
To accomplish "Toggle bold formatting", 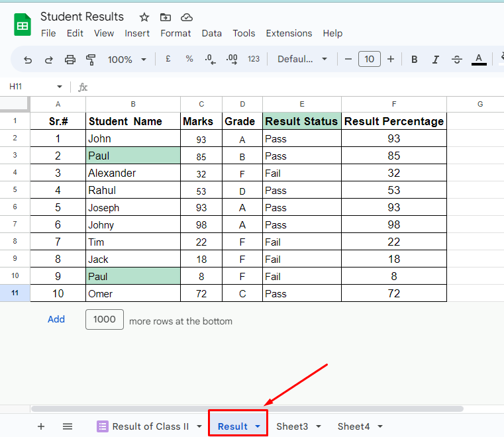I will [415, 60].
